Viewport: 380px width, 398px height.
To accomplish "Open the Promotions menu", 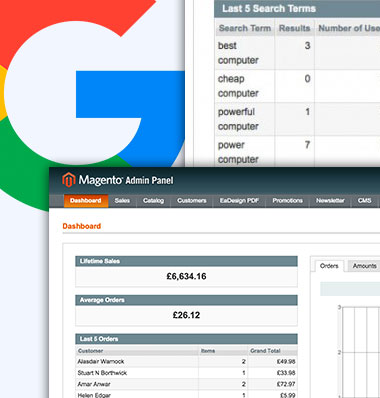I will [287, 201].
